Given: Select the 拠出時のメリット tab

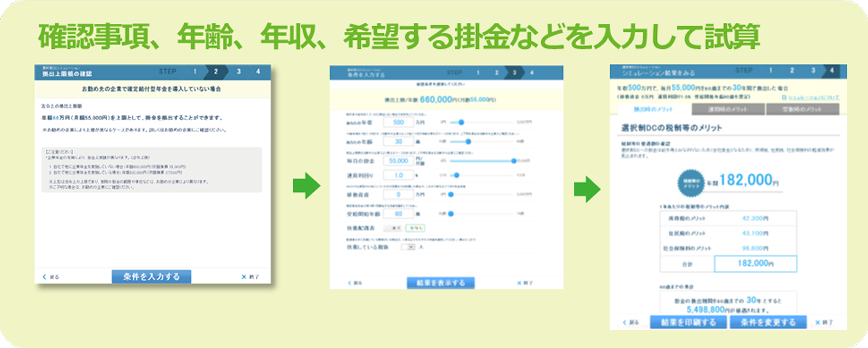Looking at the screenshot, I should tap(653, 109).
